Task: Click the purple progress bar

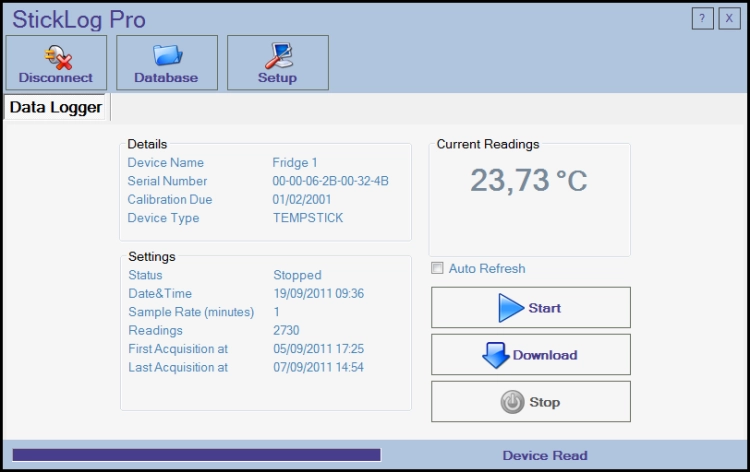Action: point(196,455)
